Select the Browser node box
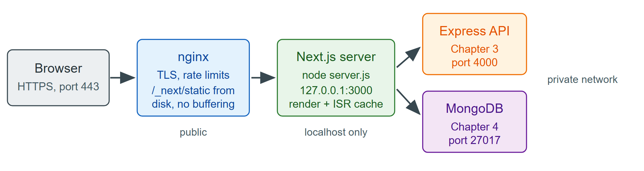 click(x=58, y=78)
